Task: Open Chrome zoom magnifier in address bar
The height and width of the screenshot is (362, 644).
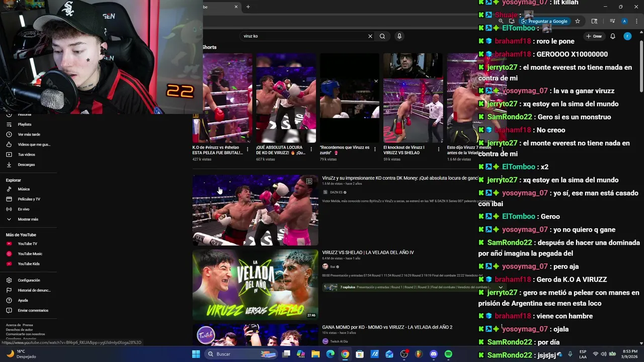Action: [x=501, y=21]
